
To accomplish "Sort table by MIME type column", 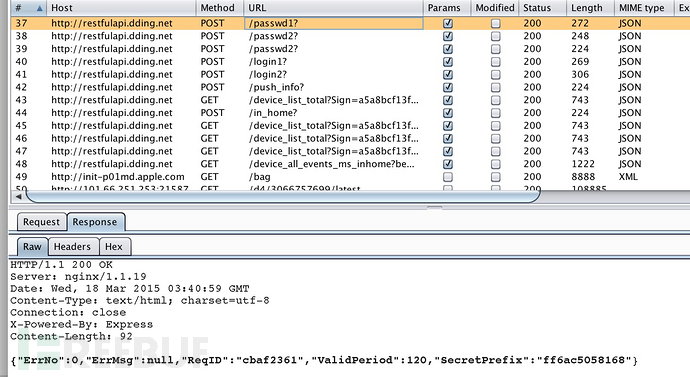I will (644, 7).
